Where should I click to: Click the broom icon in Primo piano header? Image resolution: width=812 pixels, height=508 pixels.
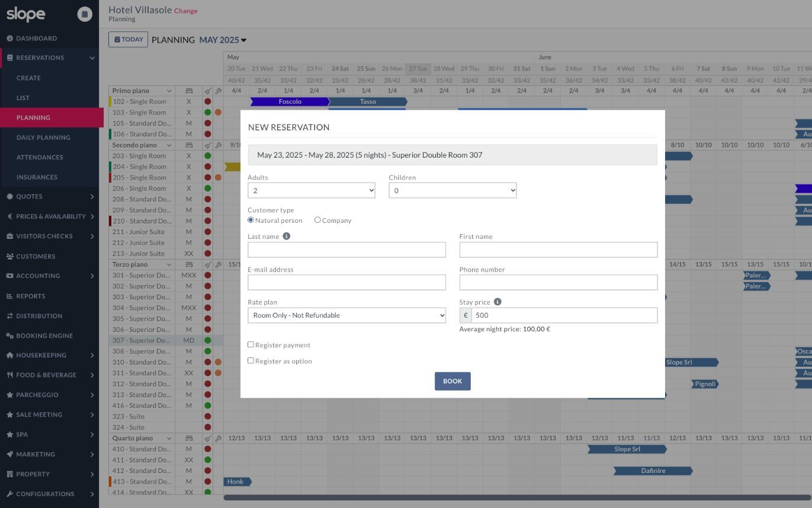(x=208, y=91)
